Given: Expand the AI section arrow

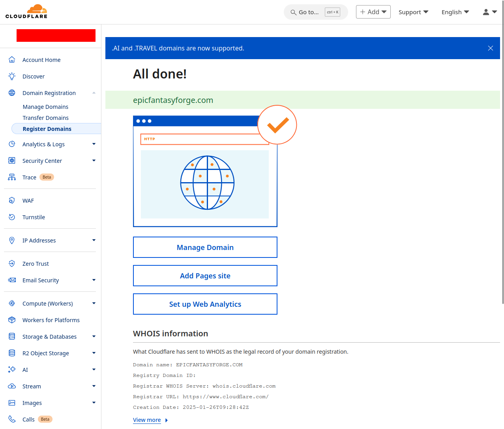Looking at the screenshot, I should point(94,369).
